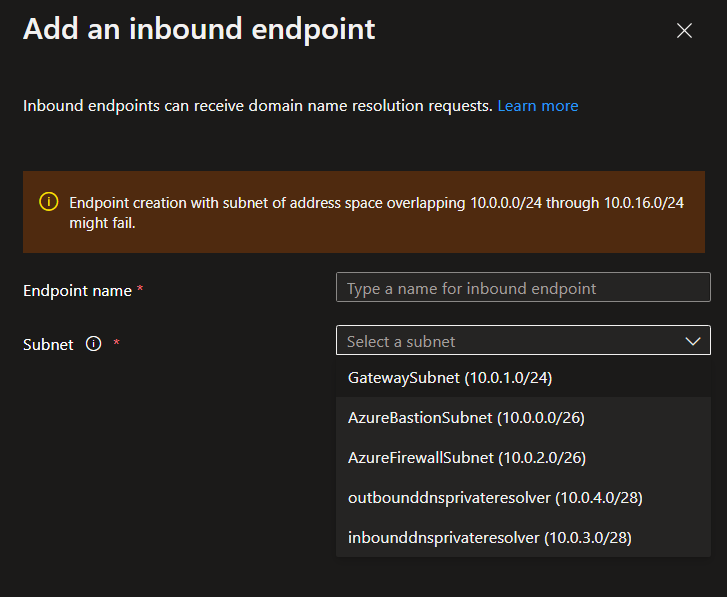The height and width of the screenshot is (597, 727).
Task: Select GatewaySubnet (10.0.1.0/24) from the list
Action: 450,378
